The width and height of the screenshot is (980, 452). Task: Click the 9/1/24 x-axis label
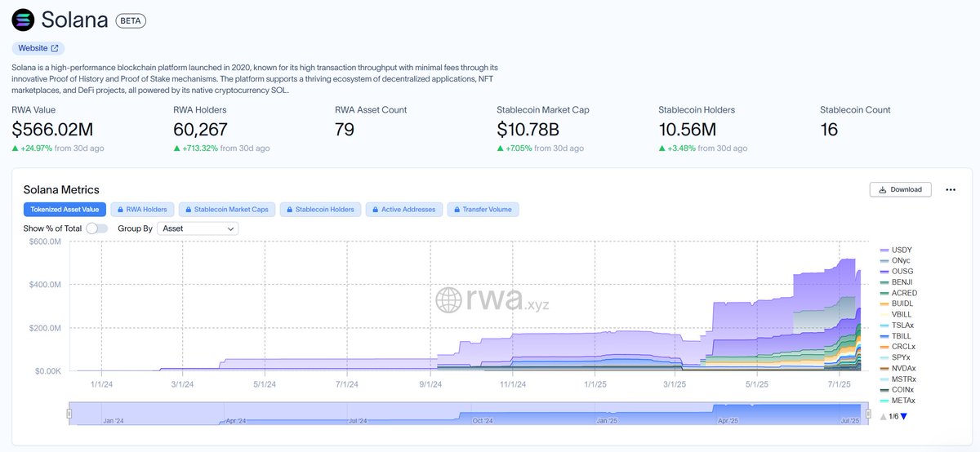[x=430, y=384]
